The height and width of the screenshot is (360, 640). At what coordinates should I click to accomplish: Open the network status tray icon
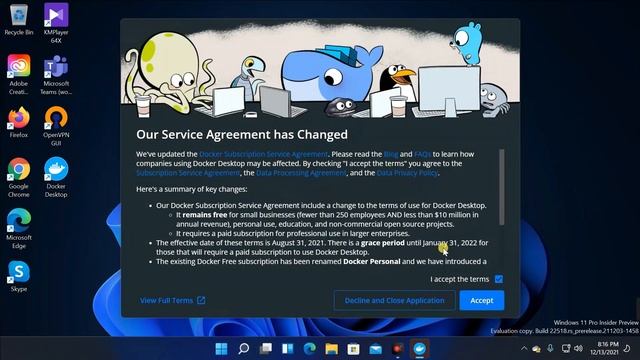[x=566, y=349]
